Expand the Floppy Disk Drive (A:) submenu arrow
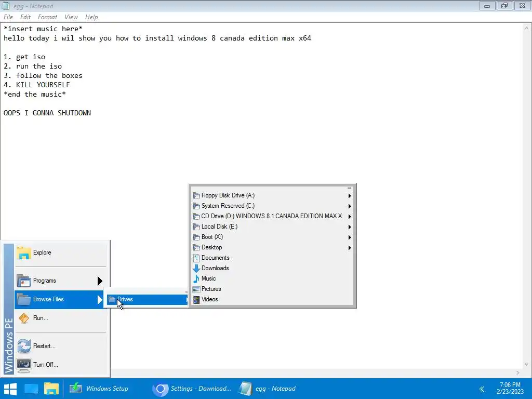The width and height of the screenshot is (532, 399). [x=350, y=196]
